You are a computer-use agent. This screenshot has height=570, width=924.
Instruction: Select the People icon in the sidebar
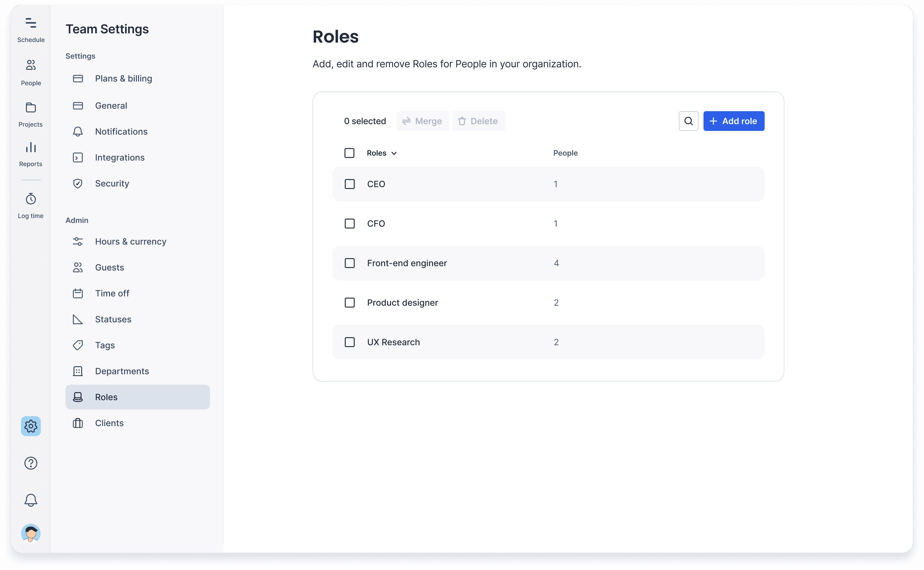[31, 72]
